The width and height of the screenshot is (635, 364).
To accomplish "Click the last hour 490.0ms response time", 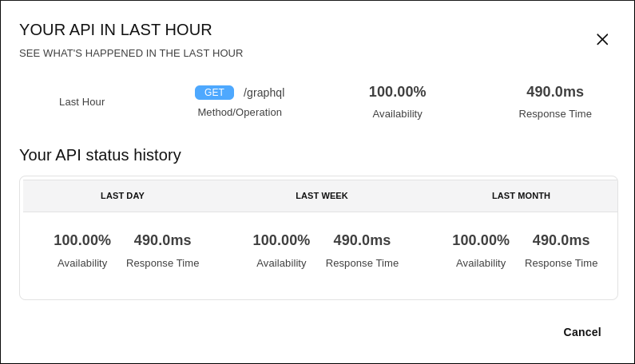I will click(x=555, y=92).
